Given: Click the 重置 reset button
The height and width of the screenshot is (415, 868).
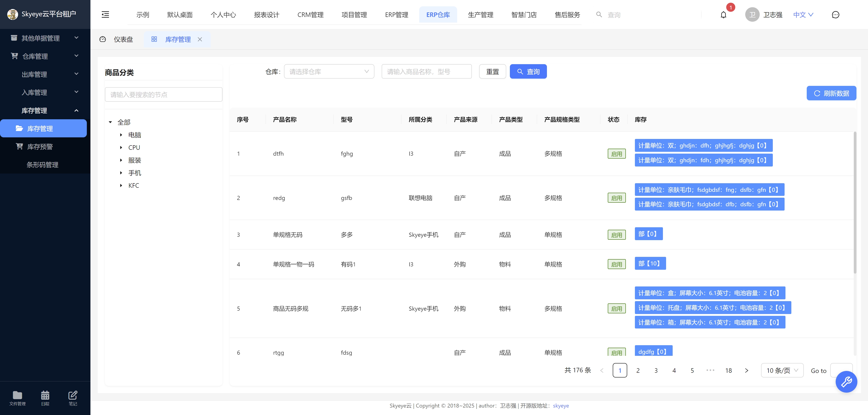Looking at the screenshot, I should [x=492, y=71].
